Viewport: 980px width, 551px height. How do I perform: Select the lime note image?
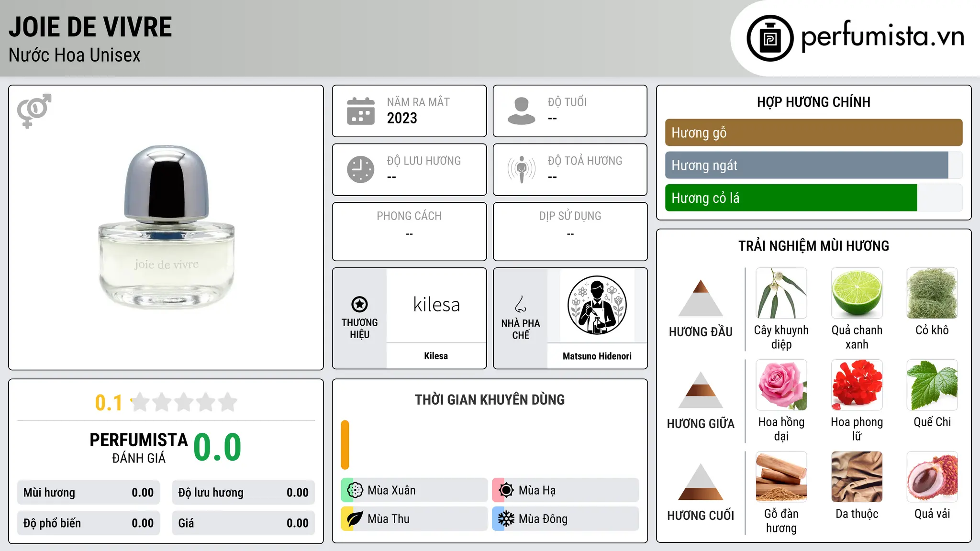(857, 293)
